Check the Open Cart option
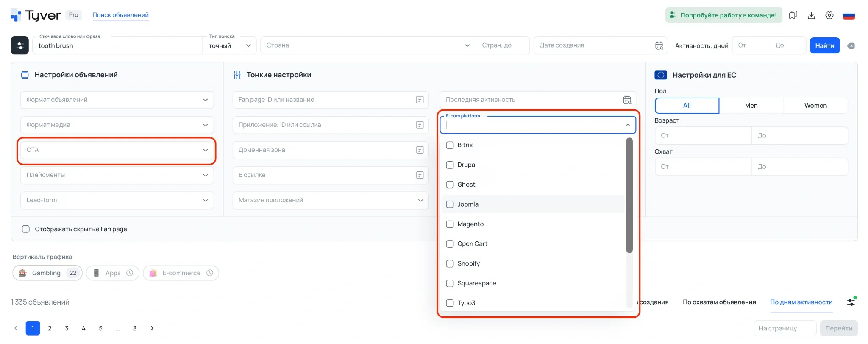This screenshot has width=868, height=344. pos(450,244)
